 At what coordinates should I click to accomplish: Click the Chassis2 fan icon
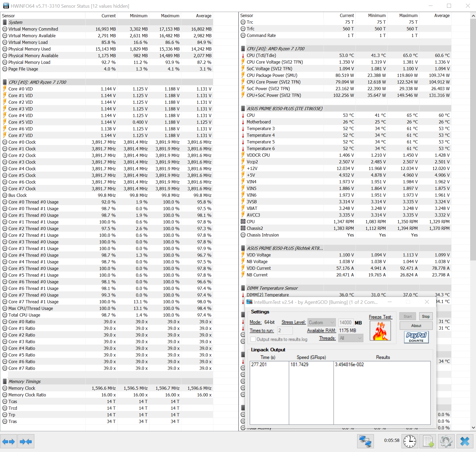pos(243,228)
